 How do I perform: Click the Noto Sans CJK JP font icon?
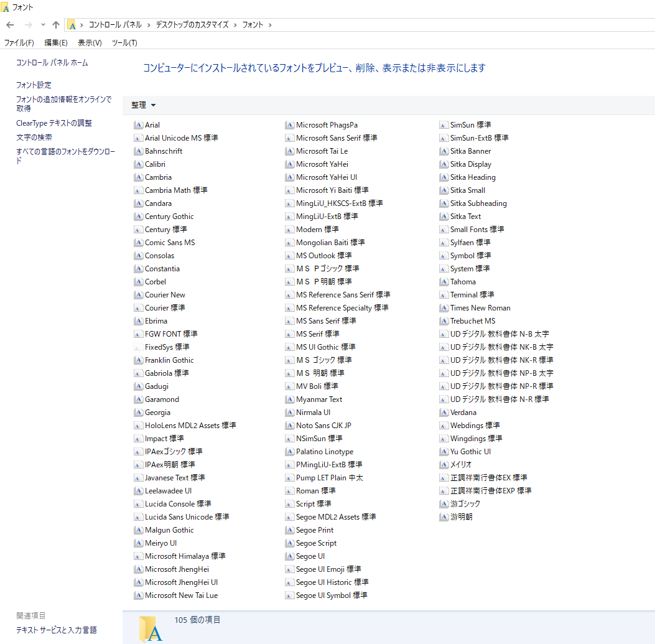pyautogui.click(x=289, y=426)
